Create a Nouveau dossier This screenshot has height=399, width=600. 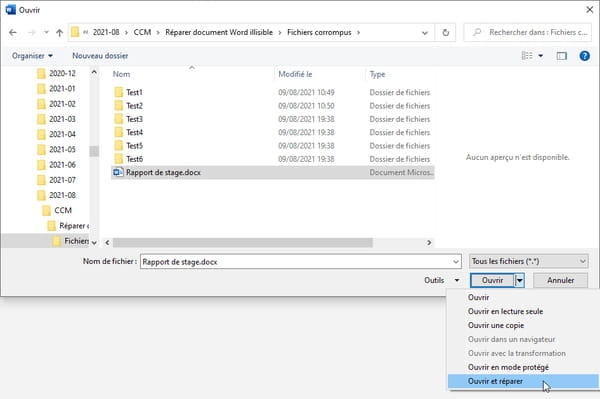(x=100, y=56)
